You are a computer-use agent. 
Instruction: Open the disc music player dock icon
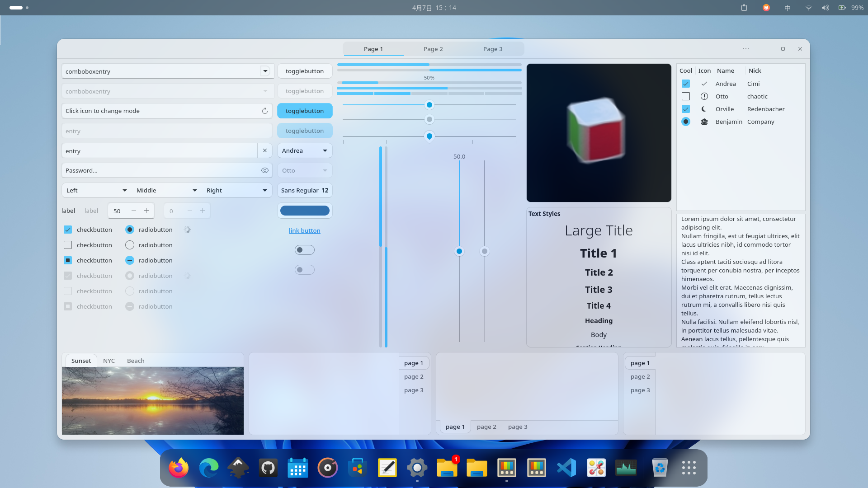pyautogui.click(x=328, y=468)
